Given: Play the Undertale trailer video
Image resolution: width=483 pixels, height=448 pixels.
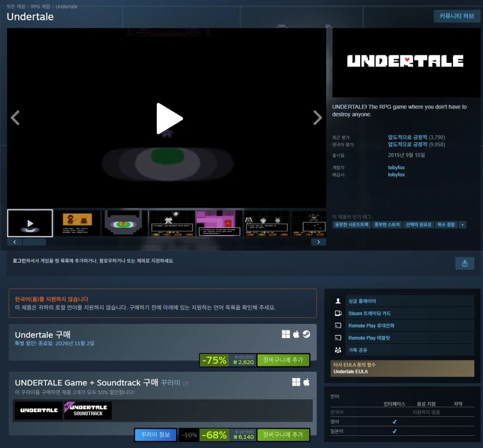Looking at the screenshot, I should click(x=170, y=118).
